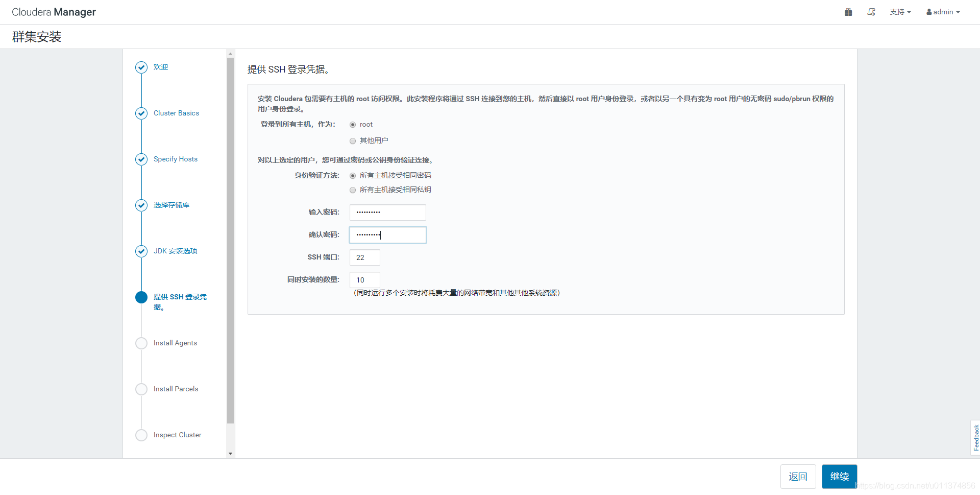Viewport: 980px width, 495px height.
Task: Go to the Cluster Basics step
Action: tap(176, 113)
